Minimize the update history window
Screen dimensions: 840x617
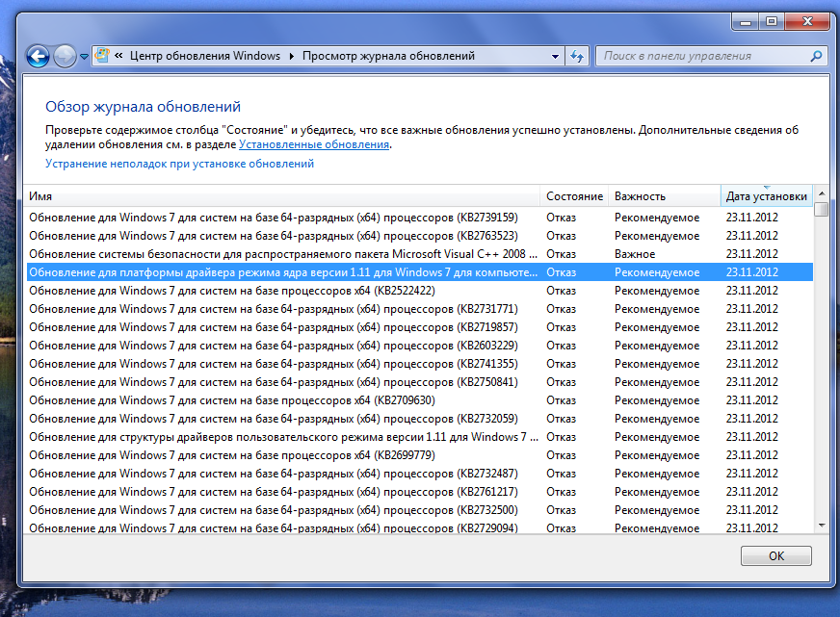pyautogui.click(x=745, y=22)
